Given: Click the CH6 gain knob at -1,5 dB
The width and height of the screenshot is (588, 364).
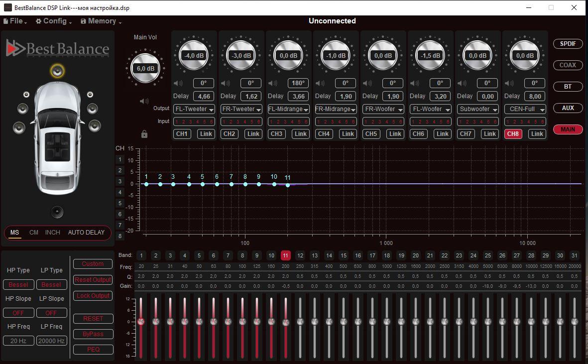Looking at the screenshot, I should click(430, 55).
